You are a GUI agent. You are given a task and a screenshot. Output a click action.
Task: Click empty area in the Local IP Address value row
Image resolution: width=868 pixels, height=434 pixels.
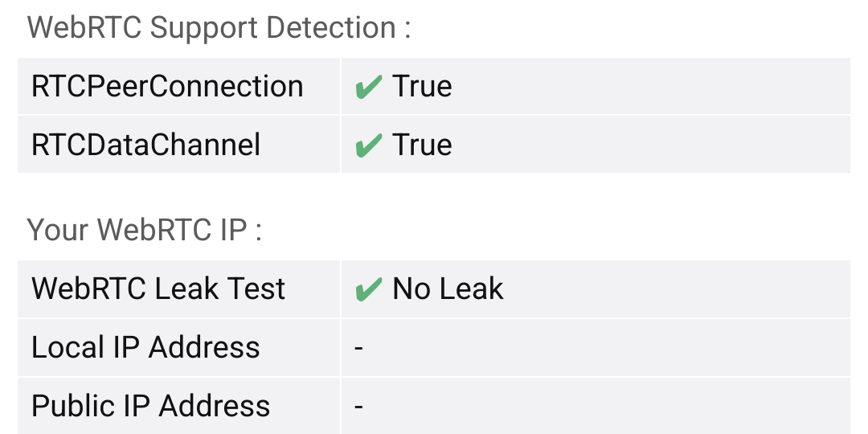[609, 348]
